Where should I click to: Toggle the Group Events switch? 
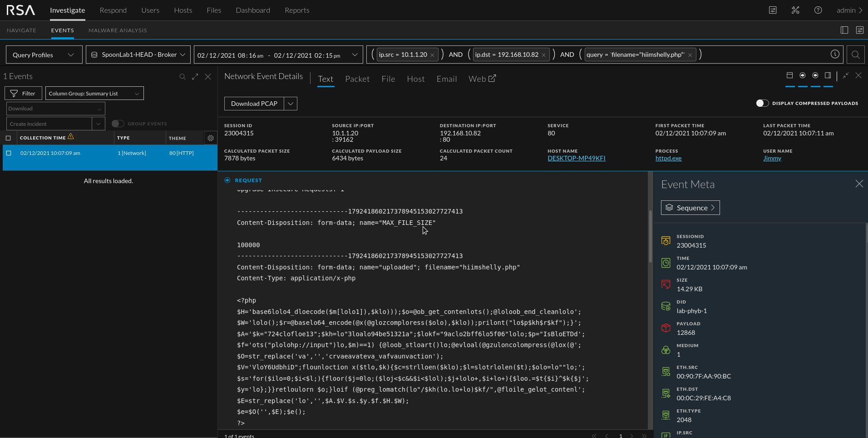(118, 123)
